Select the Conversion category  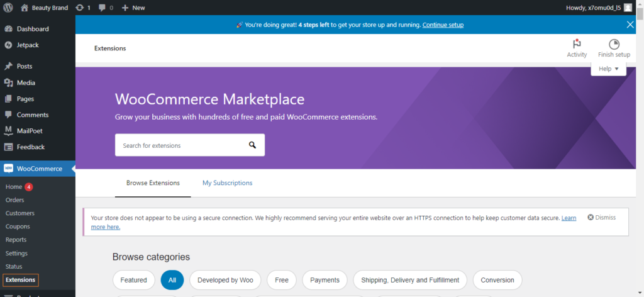(x=497, y=280)
